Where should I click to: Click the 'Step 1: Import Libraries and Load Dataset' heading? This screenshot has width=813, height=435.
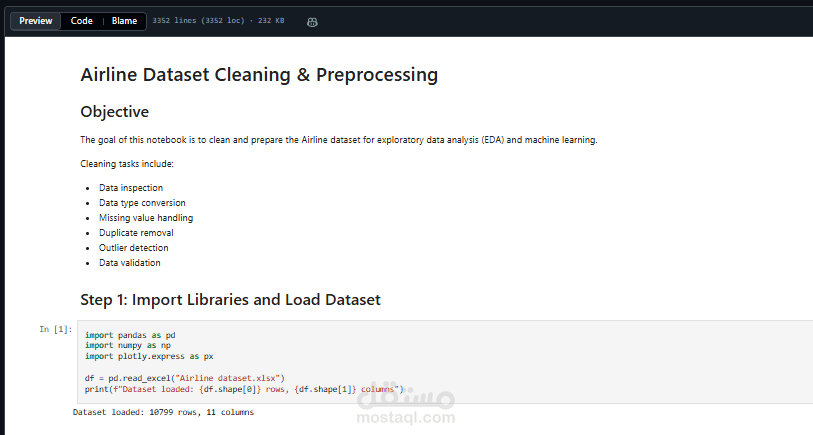[x=230, y=300]
